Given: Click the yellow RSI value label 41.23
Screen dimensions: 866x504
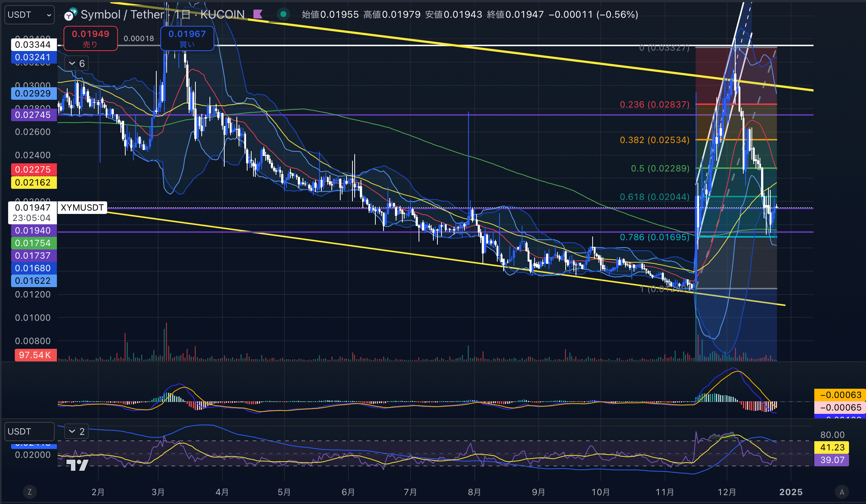Looking at the screenshot, I should tap(832, 447).
